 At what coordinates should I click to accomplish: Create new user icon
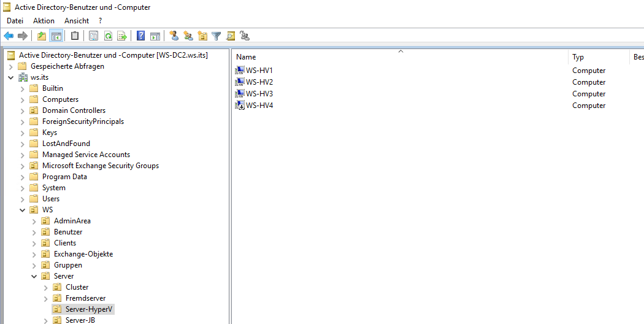174,36
